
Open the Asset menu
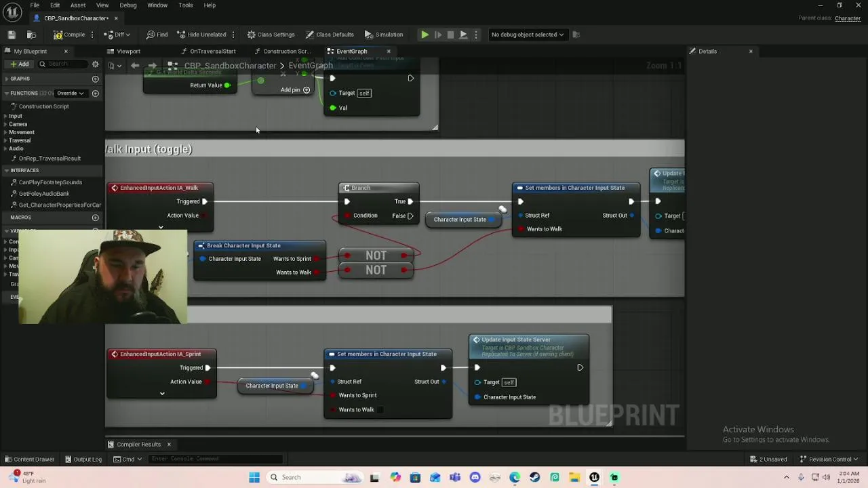[x=78, y=5]
